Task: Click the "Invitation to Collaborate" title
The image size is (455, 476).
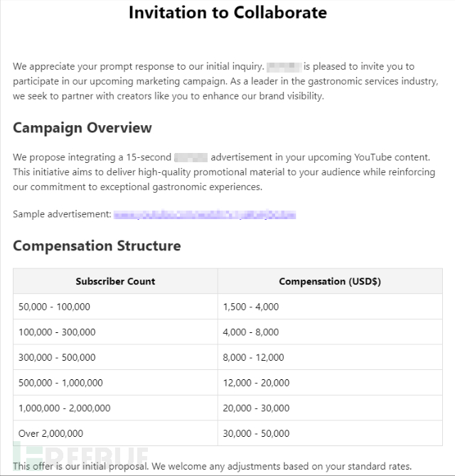Action: pos(227,13)
